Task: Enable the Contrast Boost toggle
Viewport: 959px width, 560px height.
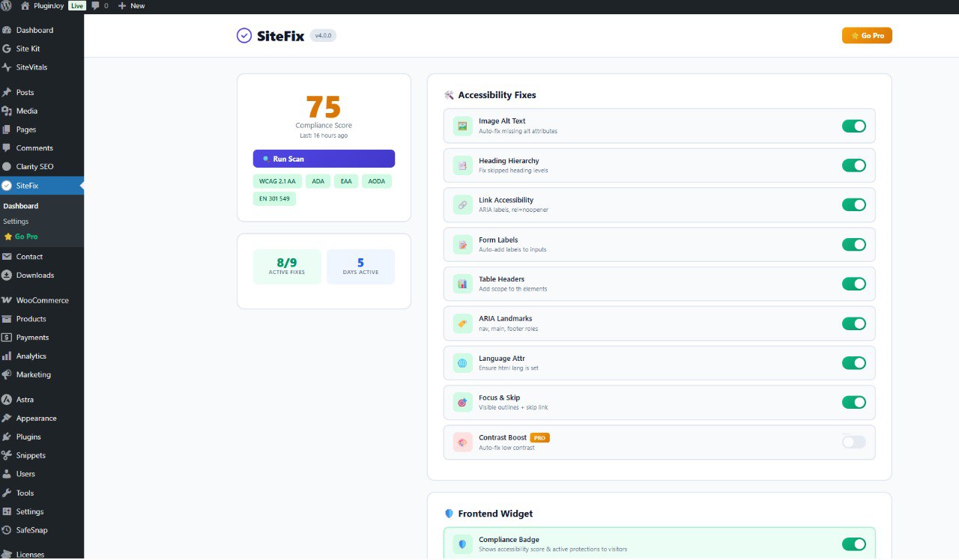Action: tap(853, 442)
